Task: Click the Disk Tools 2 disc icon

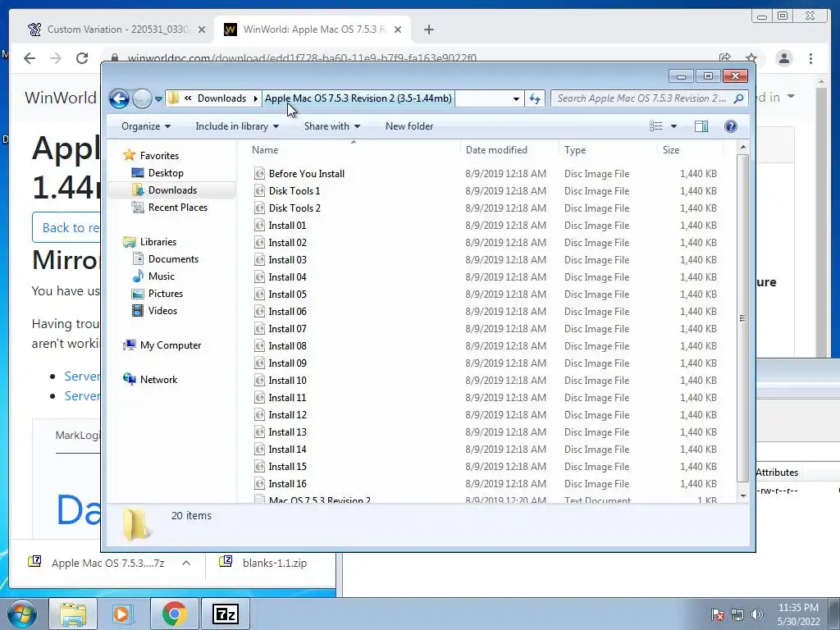Action: coord(259,208)
